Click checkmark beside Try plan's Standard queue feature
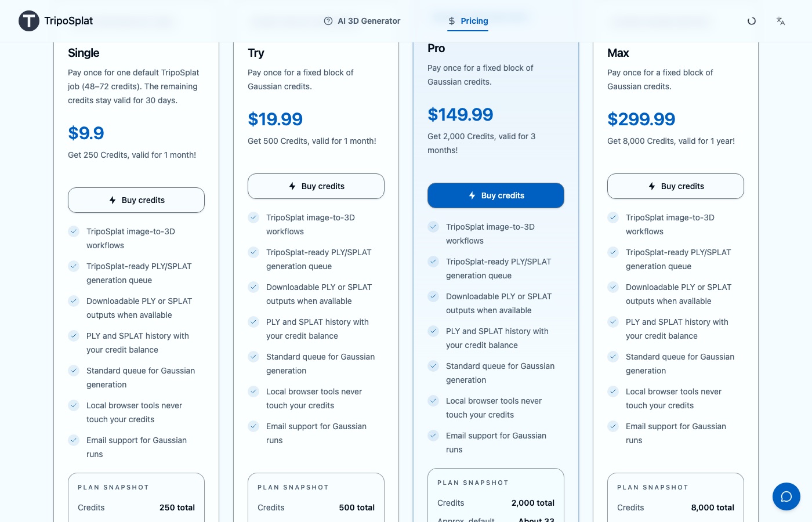Image resolution: width=812 pixels, height=522 pixels. (x=253, y=357)
